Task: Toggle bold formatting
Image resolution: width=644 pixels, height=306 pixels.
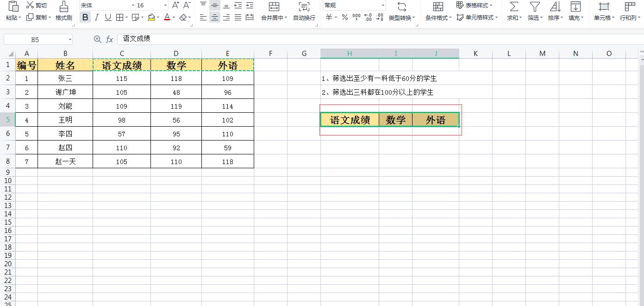Action: click(x=85, y=17)
